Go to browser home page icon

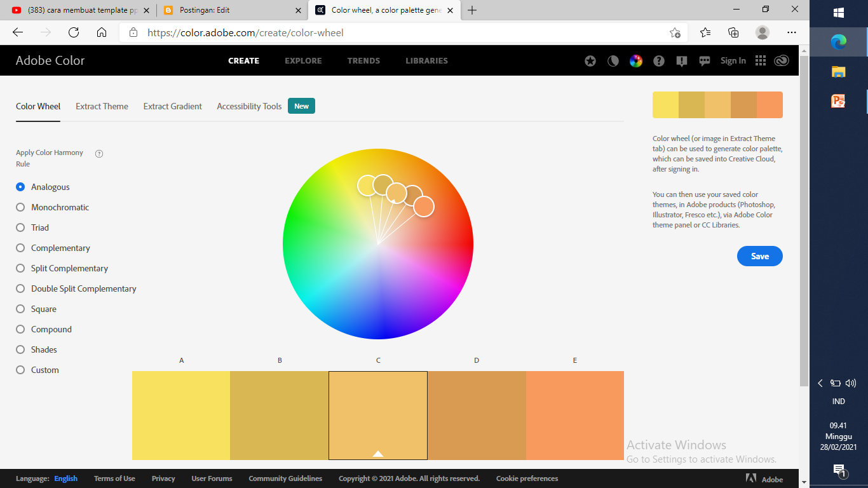pyautogui.click(x=102, y=32)
